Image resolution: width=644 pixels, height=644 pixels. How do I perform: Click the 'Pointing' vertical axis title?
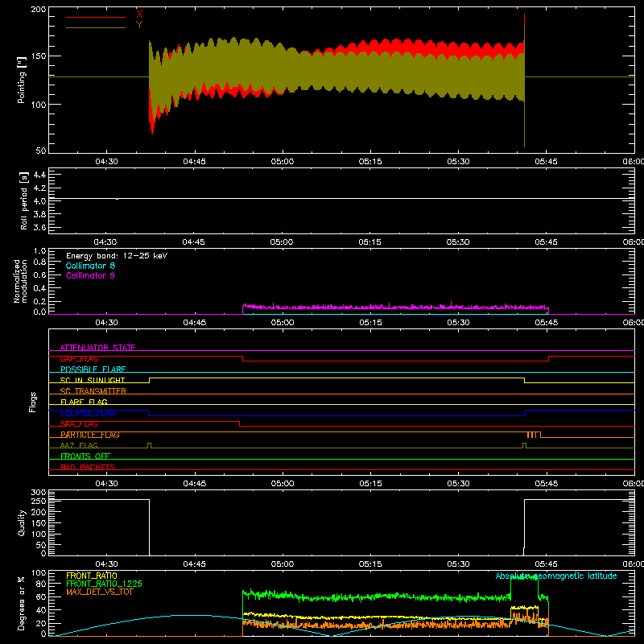22,80
